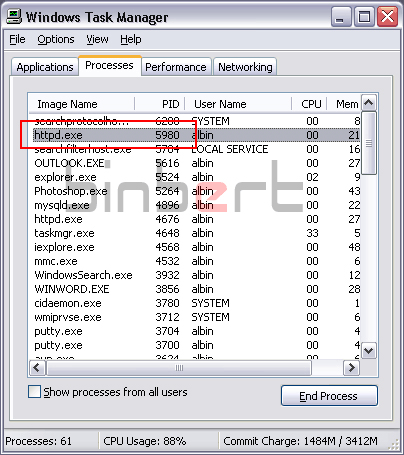Click the Commit Charge status entry

(300, 441)
